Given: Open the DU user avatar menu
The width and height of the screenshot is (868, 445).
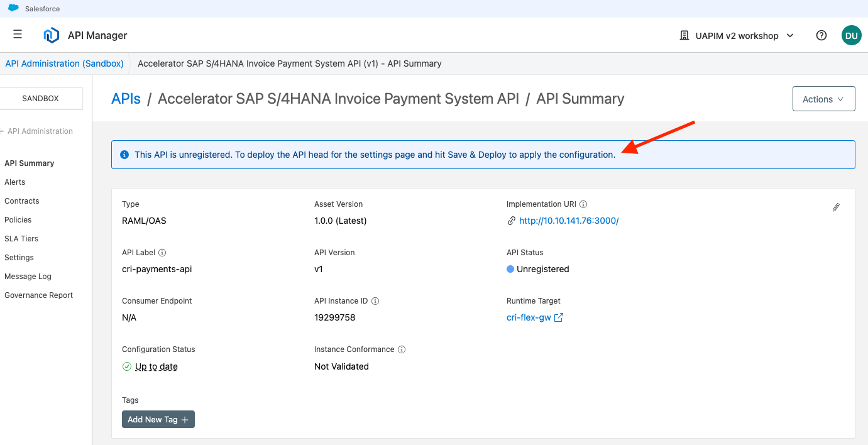Looking at the screenshot, I should [852, 35].
